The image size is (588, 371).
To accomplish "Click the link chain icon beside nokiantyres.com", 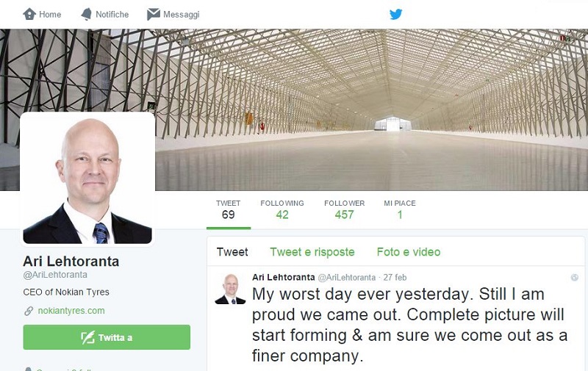I will tap(29, 311).
